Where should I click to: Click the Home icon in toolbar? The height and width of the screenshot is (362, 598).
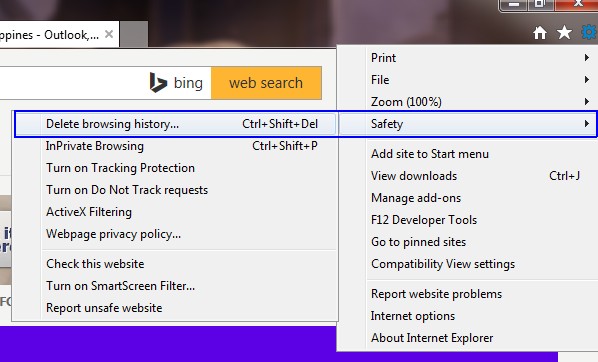540,33
